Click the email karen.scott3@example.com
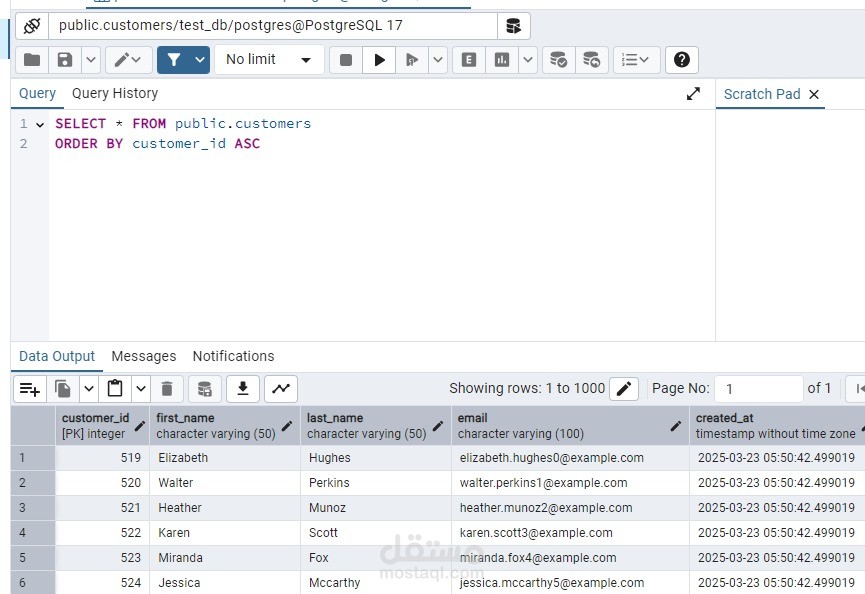This screenshot has height=594, width=865. (570, 533)
